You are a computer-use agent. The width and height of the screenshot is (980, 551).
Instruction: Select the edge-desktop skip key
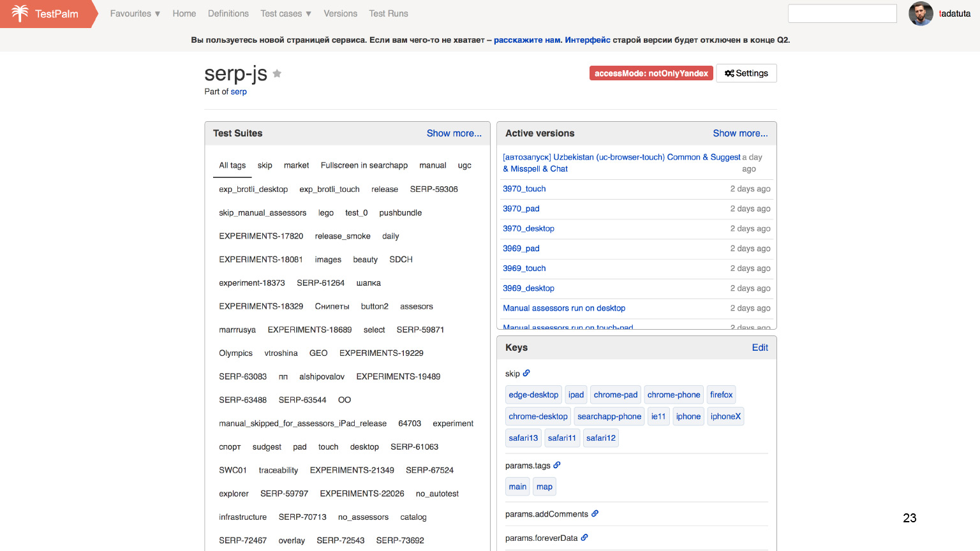pos(533,395)
